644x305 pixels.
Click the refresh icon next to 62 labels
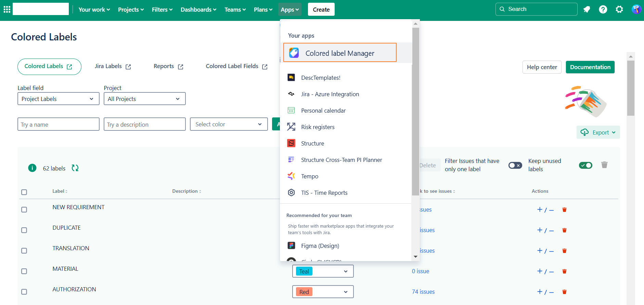coord(75,168)
